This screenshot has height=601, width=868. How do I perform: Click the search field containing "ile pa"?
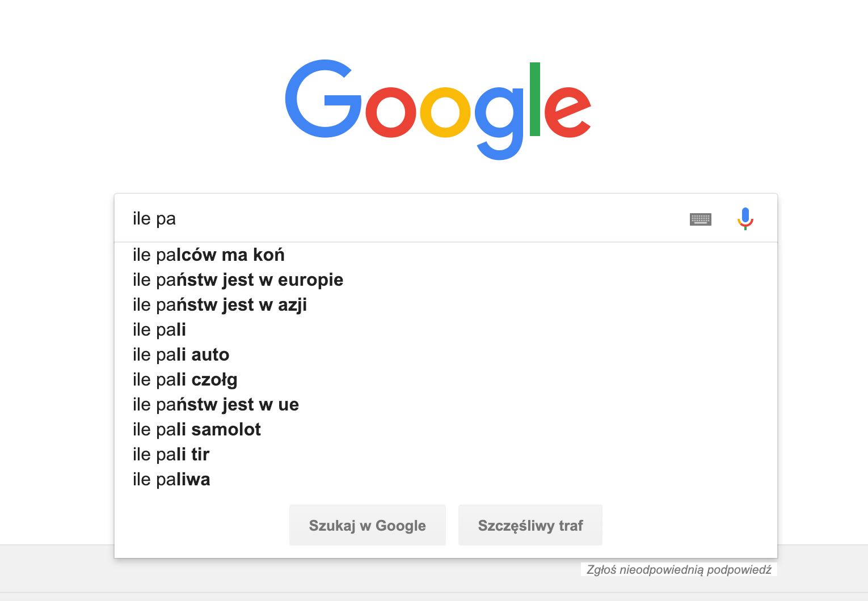[397, 218]
